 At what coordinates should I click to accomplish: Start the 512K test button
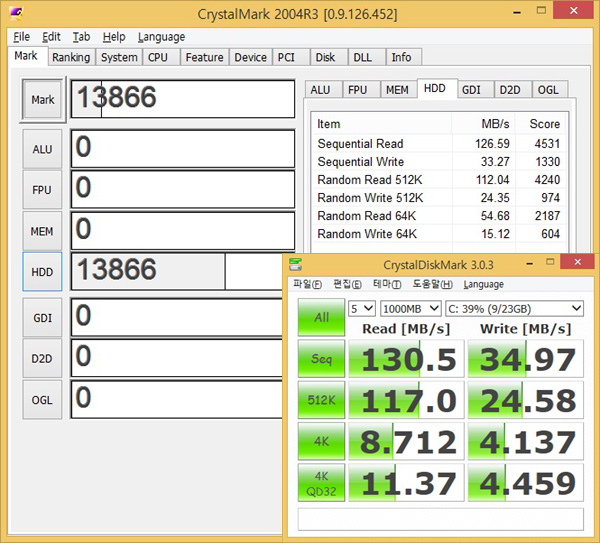(321, 400)
